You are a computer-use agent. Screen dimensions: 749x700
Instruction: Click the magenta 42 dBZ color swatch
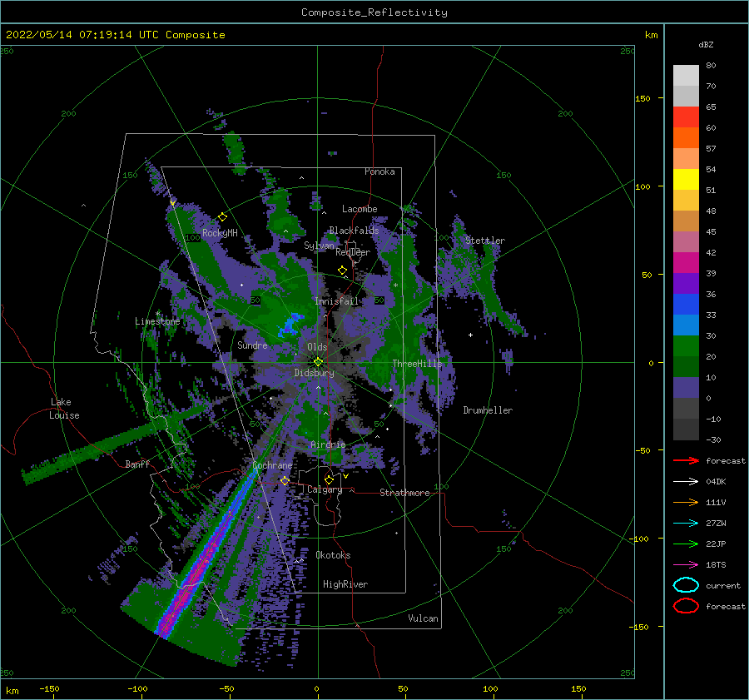point(686,263)
